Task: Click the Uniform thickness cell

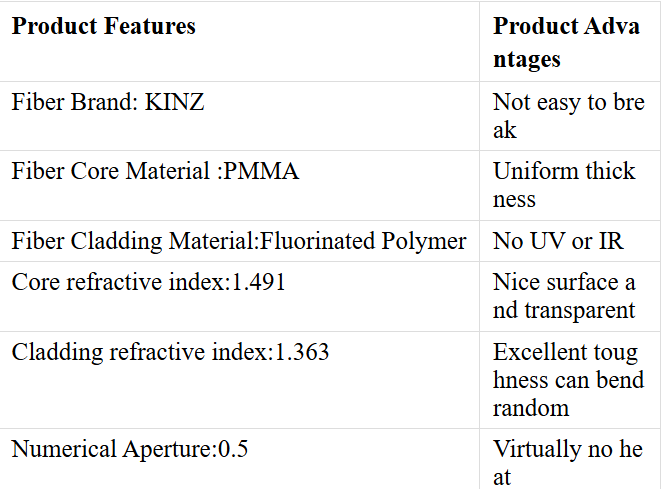Action: tap(570, 186)
